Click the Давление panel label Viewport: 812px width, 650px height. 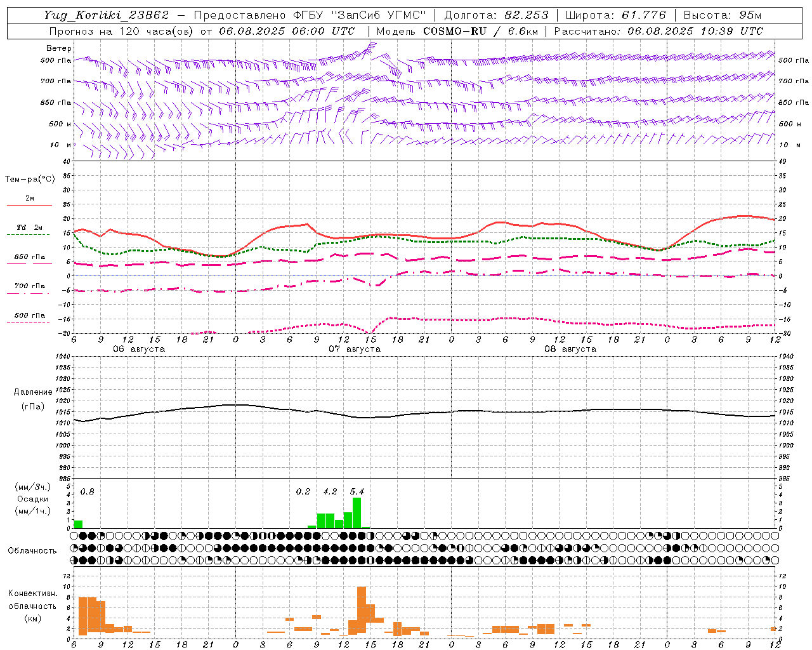(33, 392)
